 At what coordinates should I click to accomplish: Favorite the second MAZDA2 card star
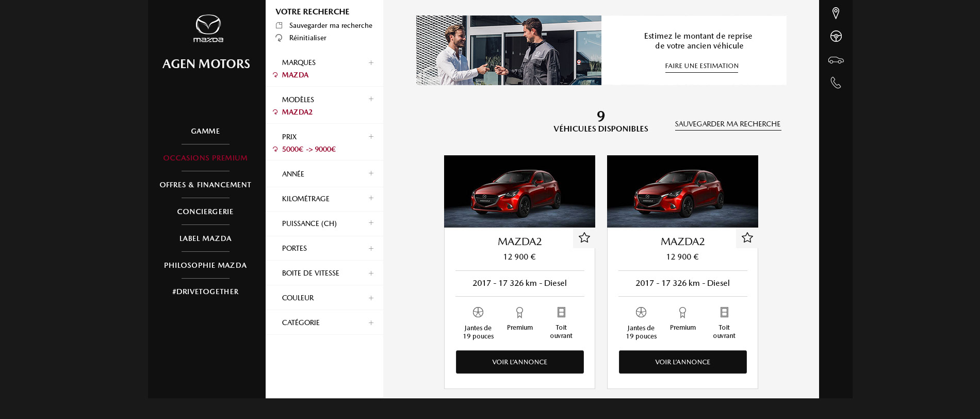[747, 237]
